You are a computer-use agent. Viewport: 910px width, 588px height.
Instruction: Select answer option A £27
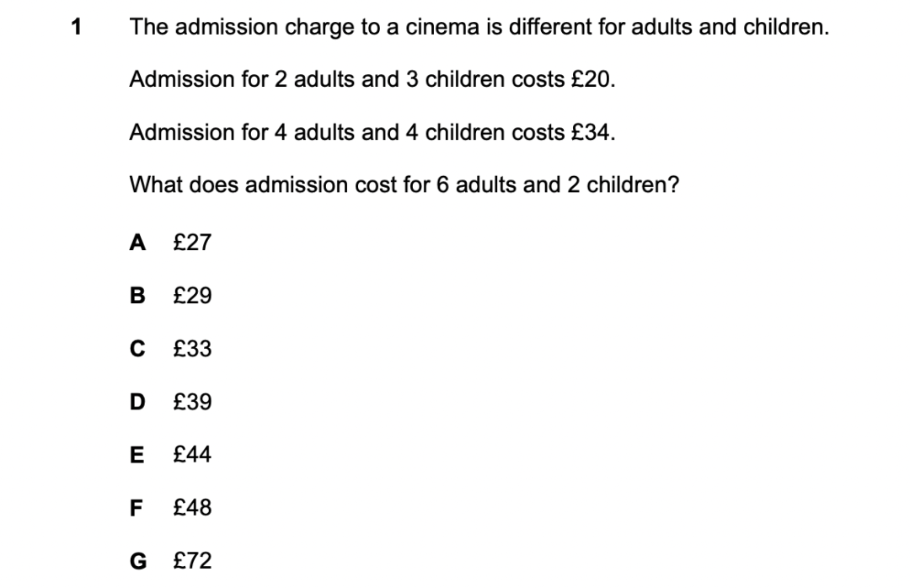(x=170, y=242)
